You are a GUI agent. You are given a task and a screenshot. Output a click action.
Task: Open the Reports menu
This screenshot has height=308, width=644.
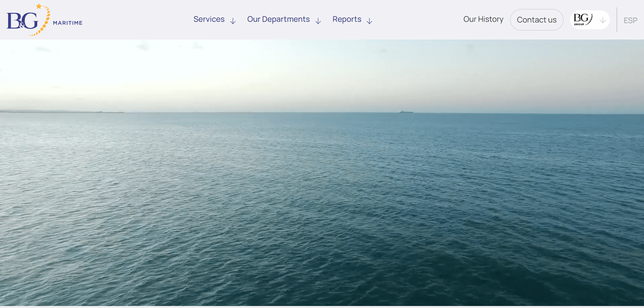[x=346, y=19]
